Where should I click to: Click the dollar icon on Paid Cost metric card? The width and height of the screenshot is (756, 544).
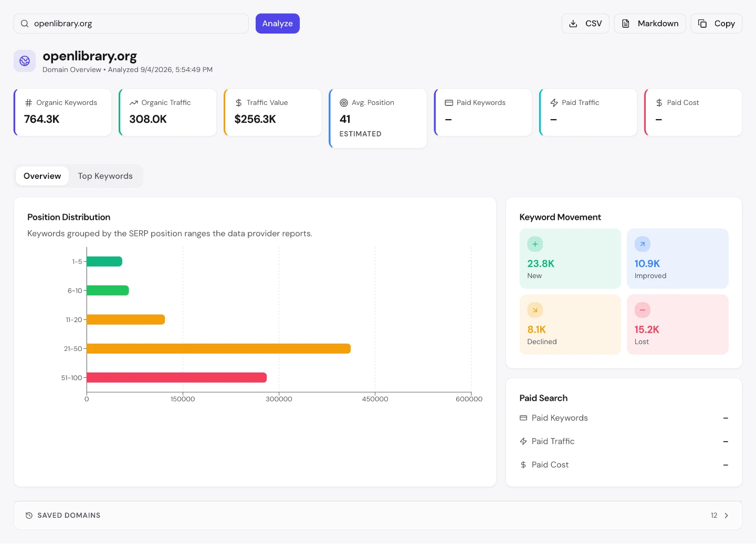click(x=659, y=103)
